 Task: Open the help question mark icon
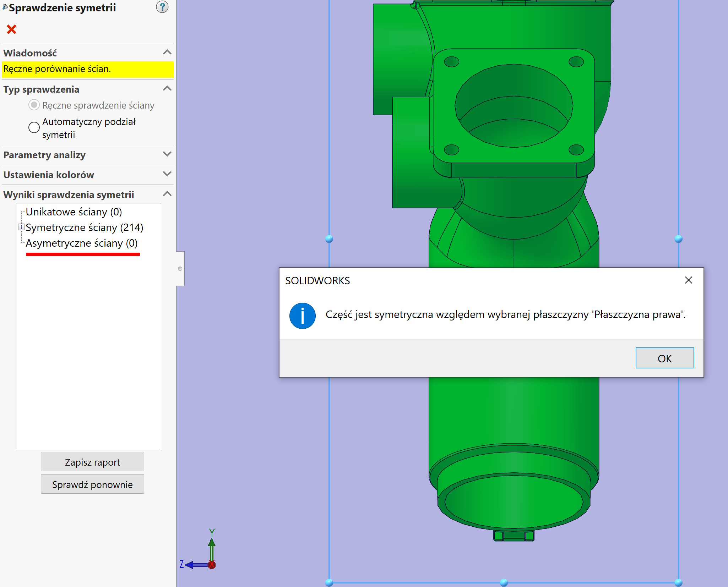[162, 7]
